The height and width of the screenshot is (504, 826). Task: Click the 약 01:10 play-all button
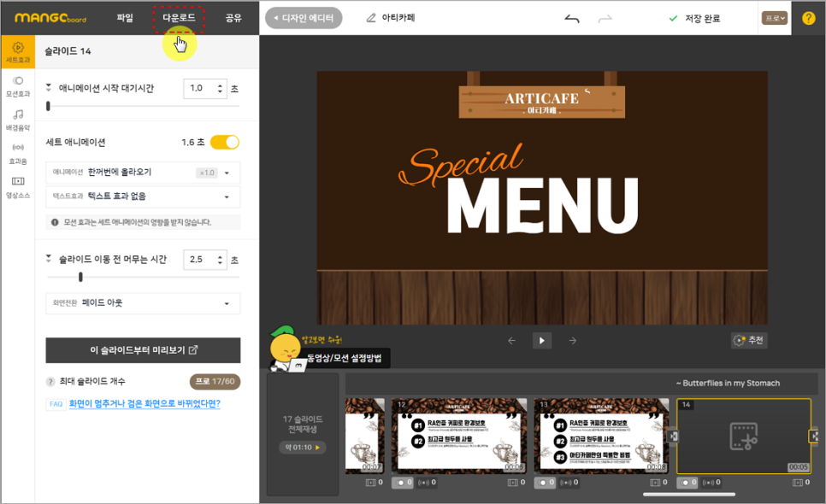303,447
